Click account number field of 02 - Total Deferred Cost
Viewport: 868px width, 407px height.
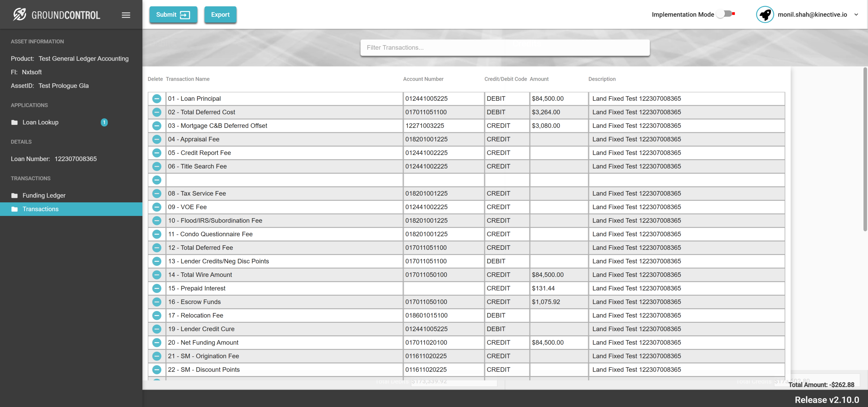(443, 112)
